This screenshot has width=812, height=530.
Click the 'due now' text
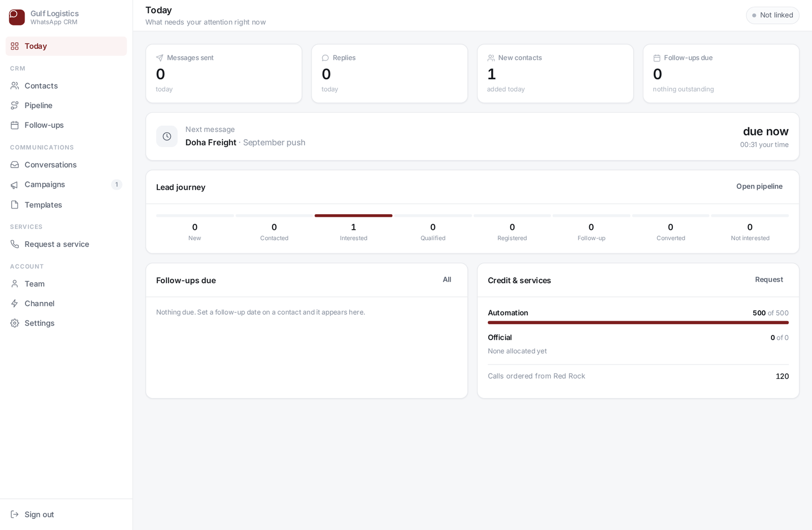[x=765, y=131]
